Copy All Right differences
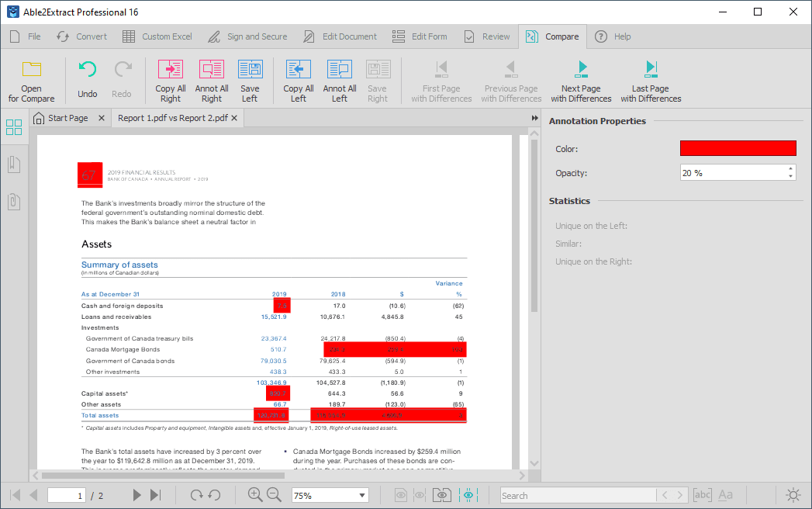The image size is (812, 509). tap(171, 81)
